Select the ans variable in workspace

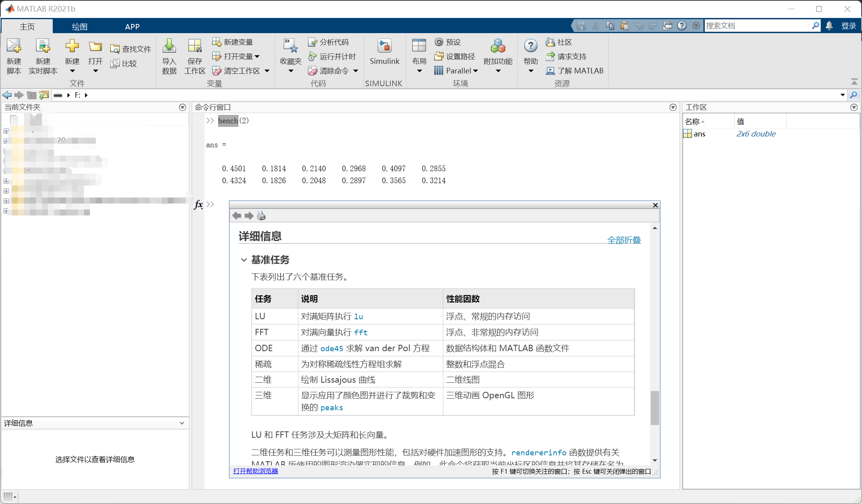pyautogui.click(x=699, y=134)
